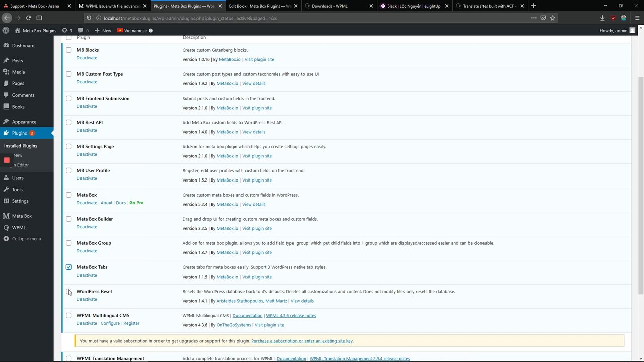Screen dimensions: 644x362
Task: Select Installed Plugins submenu item
Action: click(21, 146)
